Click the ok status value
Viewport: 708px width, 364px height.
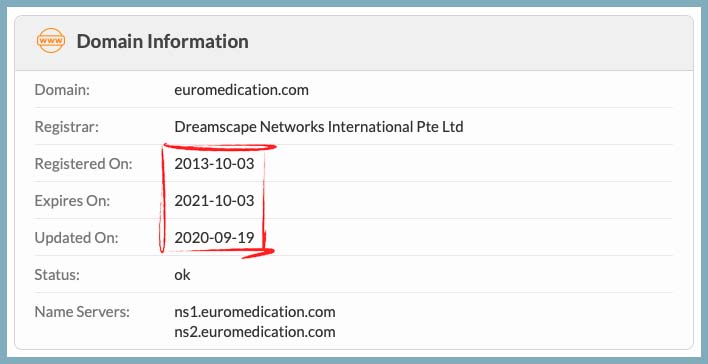[182, 275]
